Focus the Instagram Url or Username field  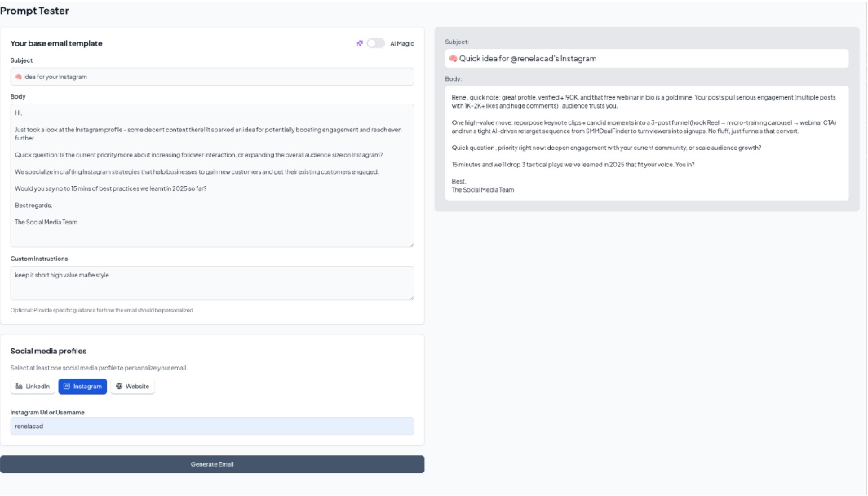pyautogui.click(x=212, y=426)
